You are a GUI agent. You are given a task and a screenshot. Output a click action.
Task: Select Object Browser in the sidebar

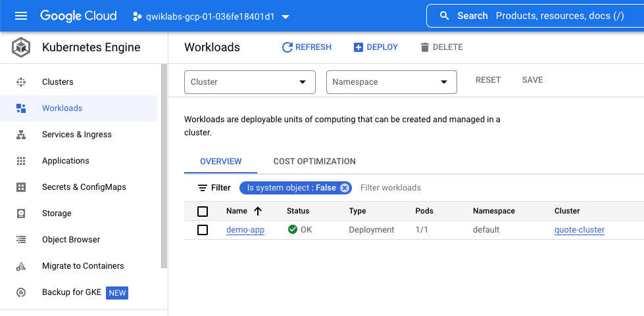[71, 240]
